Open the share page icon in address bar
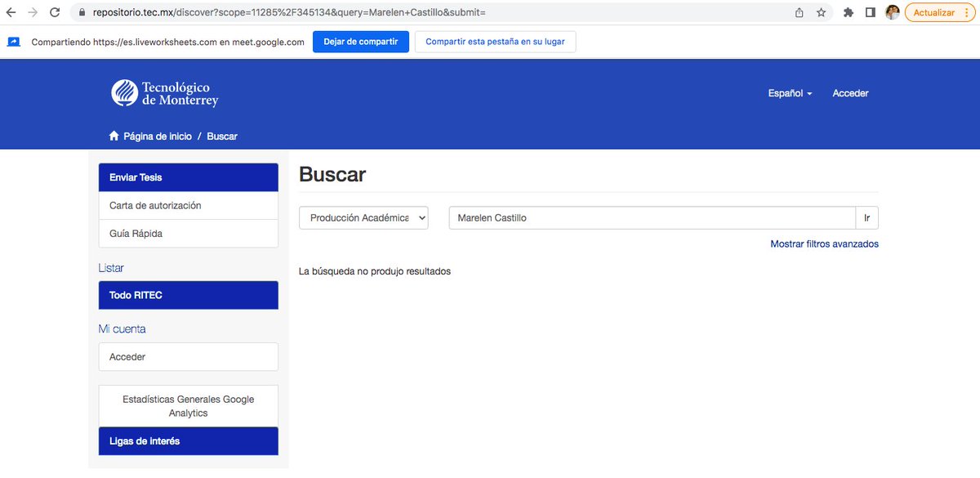The width and height of the screenshot is (980, 478). click(x=799, y=13)
